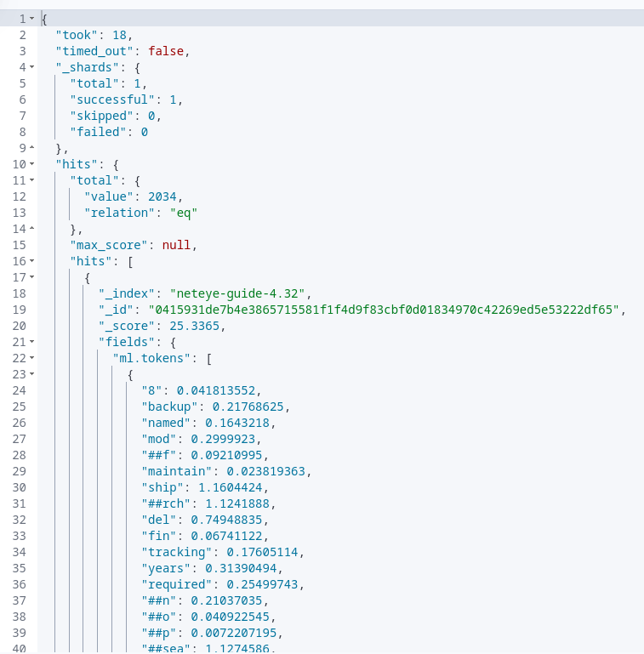This screenshot has height=654, width=644.
Task: Click the "years" token key
Action: [x=166, y=568]
